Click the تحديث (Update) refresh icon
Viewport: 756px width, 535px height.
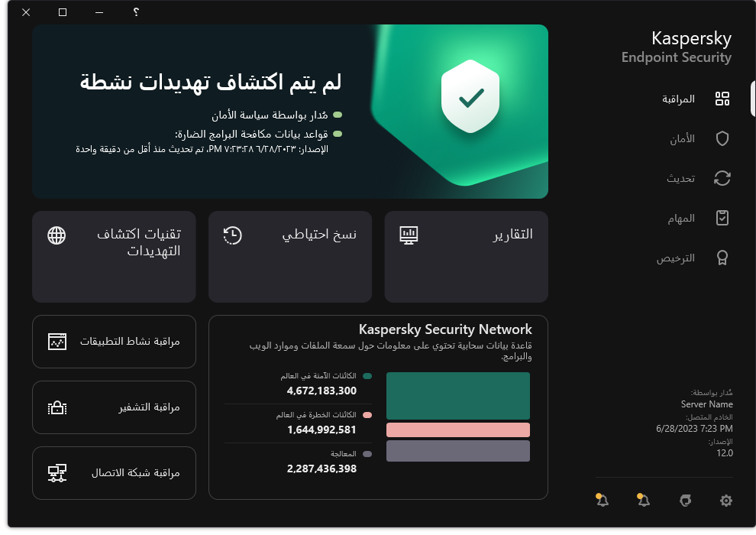click(721, 178)
